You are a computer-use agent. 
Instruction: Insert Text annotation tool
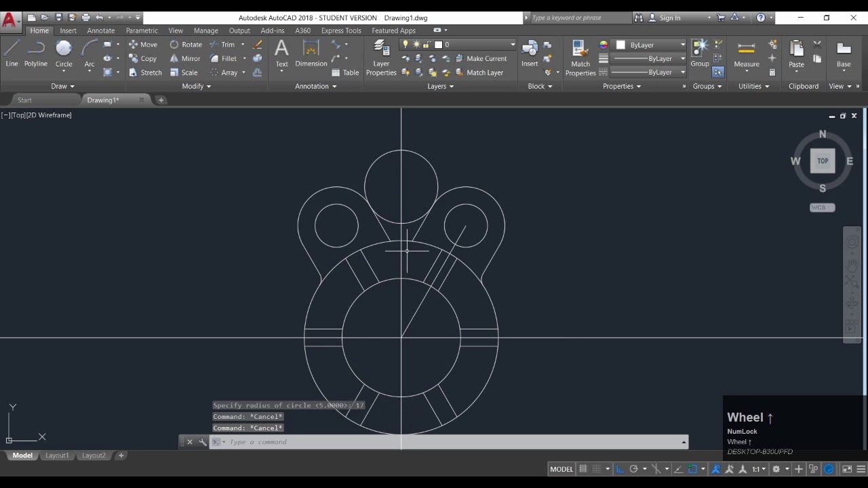(281, 54)
